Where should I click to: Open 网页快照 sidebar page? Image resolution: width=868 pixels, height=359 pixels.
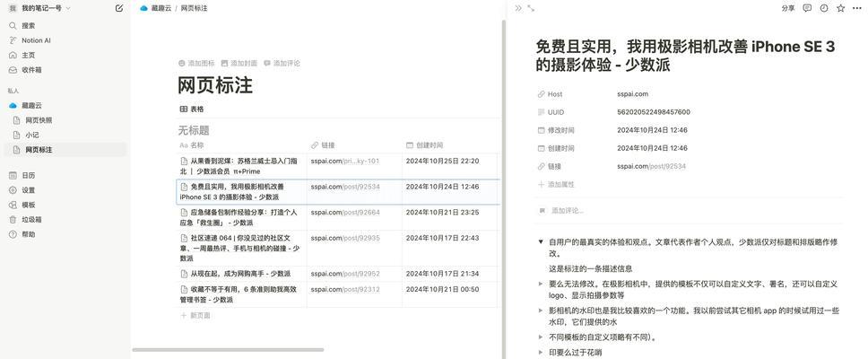(x=39, y=120)
